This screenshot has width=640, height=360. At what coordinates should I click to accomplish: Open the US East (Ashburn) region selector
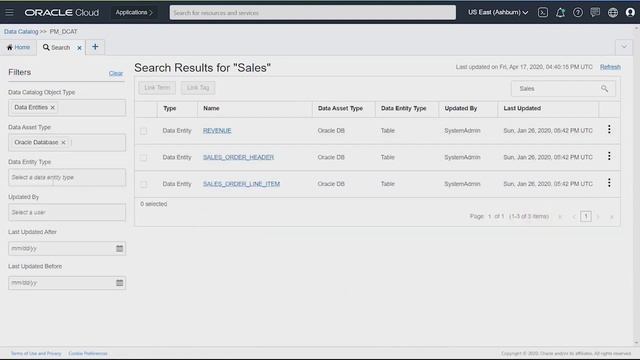tap(498, 13)
